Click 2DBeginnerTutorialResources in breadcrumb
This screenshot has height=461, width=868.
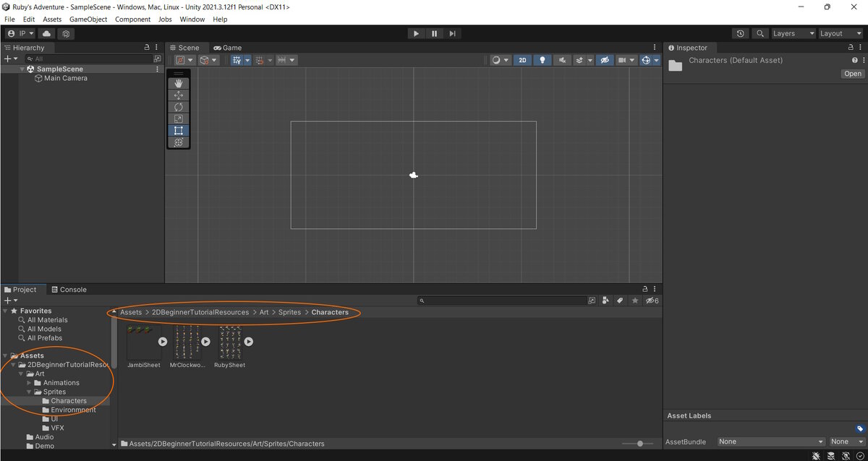coord(200,312)
